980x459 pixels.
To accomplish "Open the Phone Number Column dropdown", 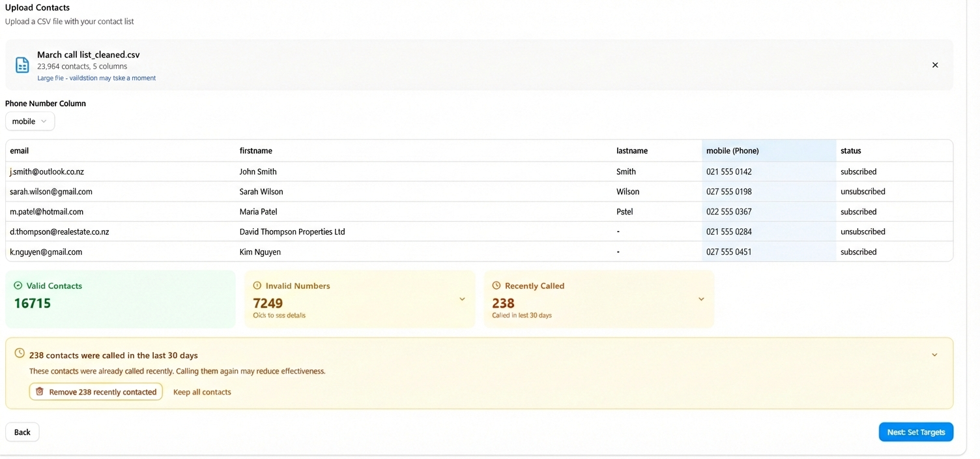I will tap(30, 121).
